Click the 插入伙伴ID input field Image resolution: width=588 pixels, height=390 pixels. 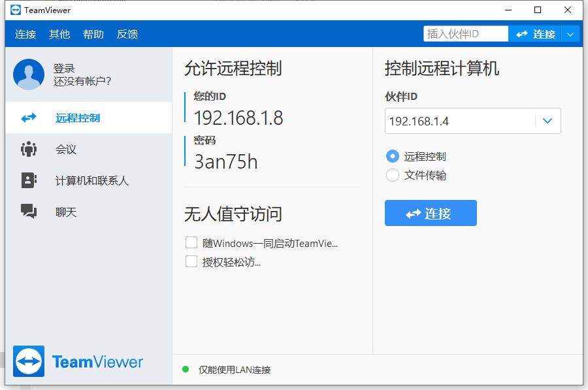[465, 34]
